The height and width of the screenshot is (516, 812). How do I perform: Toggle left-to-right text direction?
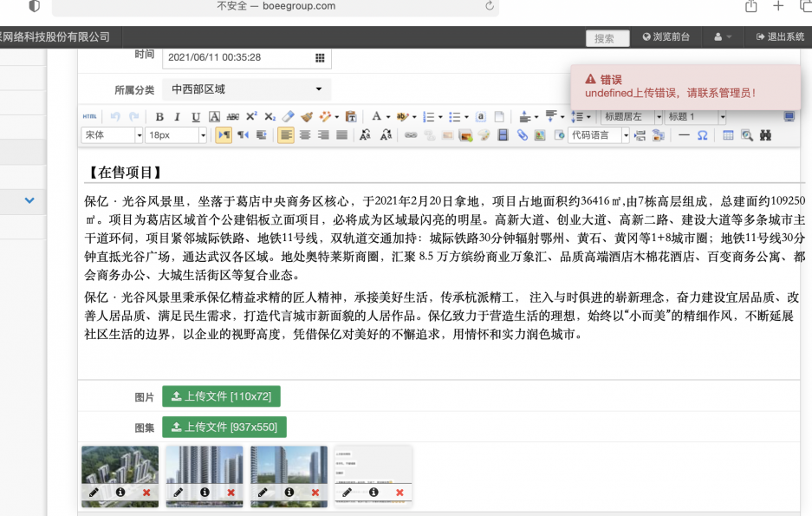pyautogui.click(x=224, y=135)
